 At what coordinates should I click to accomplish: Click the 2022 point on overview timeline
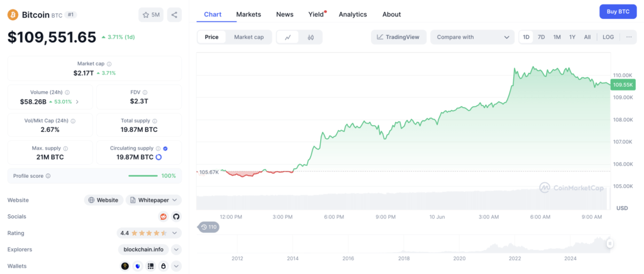pos(514,258)
